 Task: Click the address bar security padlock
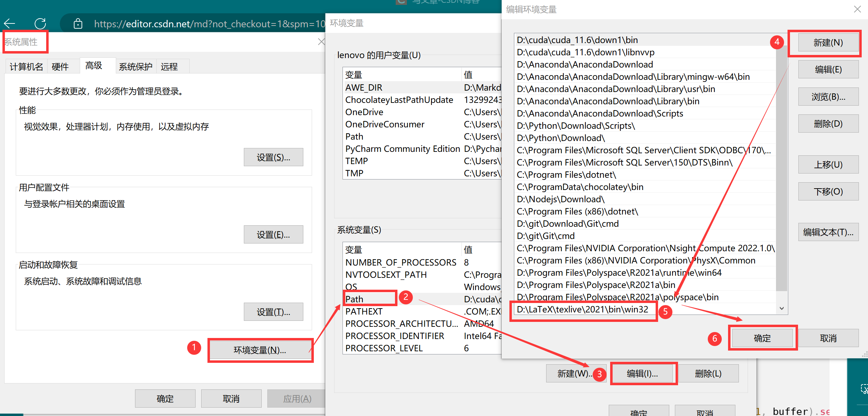[x=78, y=23]
